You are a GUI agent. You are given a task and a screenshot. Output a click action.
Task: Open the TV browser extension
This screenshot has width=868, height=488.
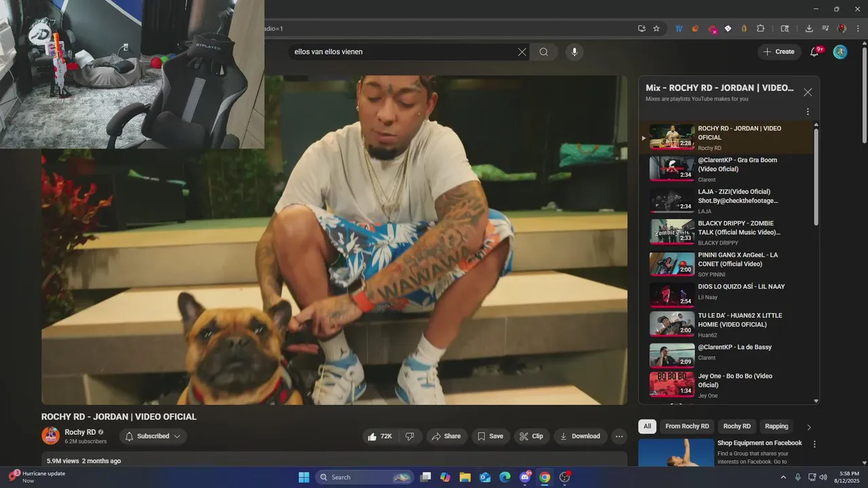679,28
